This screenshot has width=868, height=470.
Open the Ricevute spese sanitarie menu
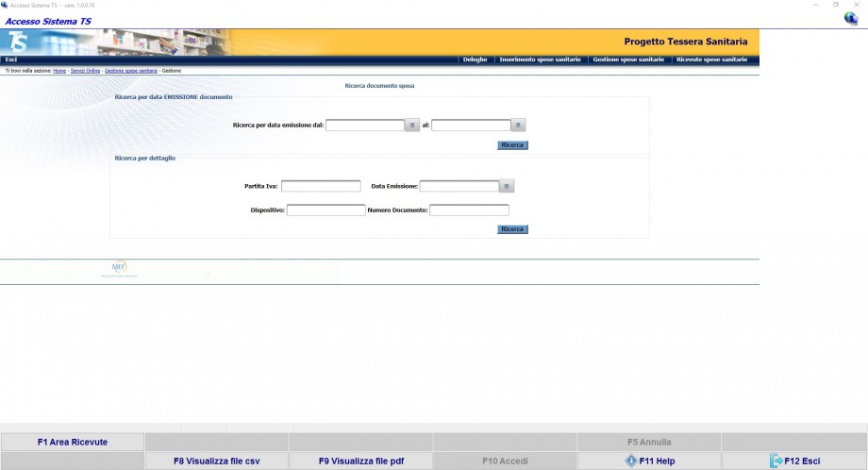[x=711, y=59]
